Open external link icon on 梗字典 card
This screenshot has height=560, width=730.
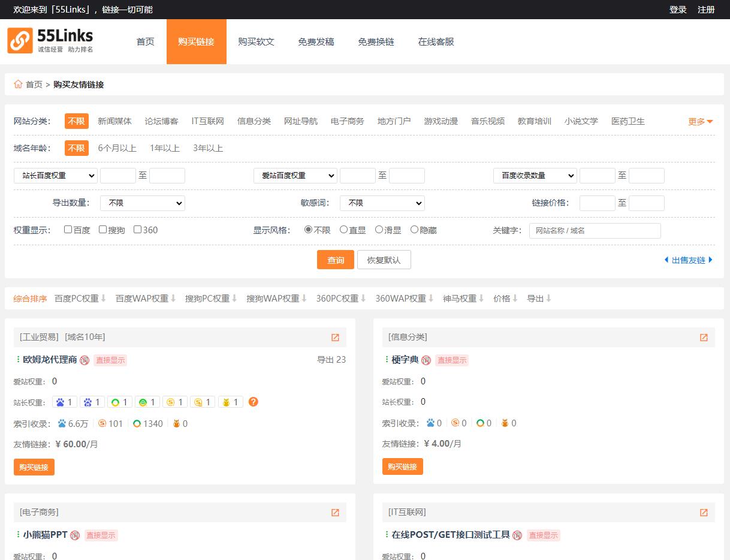(704, 338)
